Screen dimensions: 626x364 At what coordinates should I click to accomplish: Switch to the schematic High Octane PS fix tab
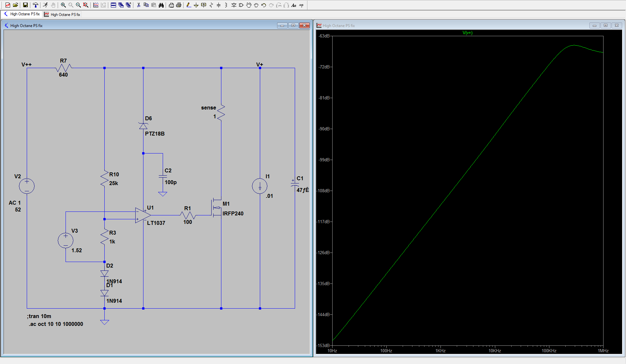[22, 14]
